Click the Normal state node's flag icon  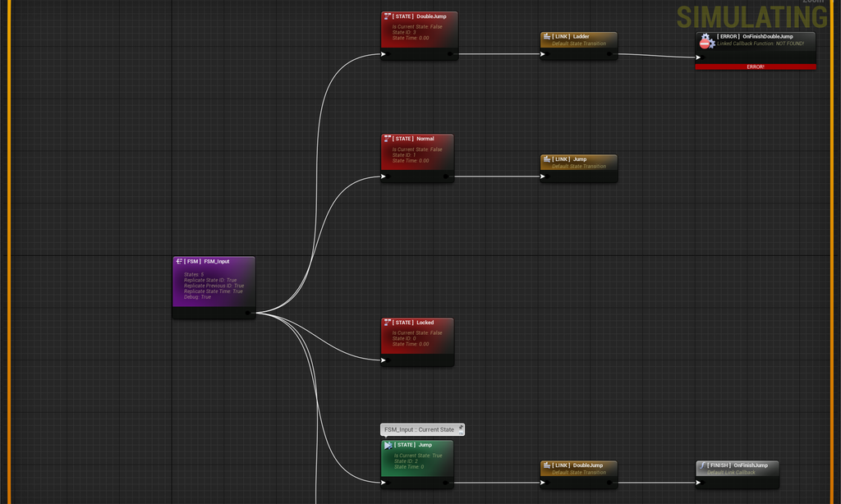(388, 139)
